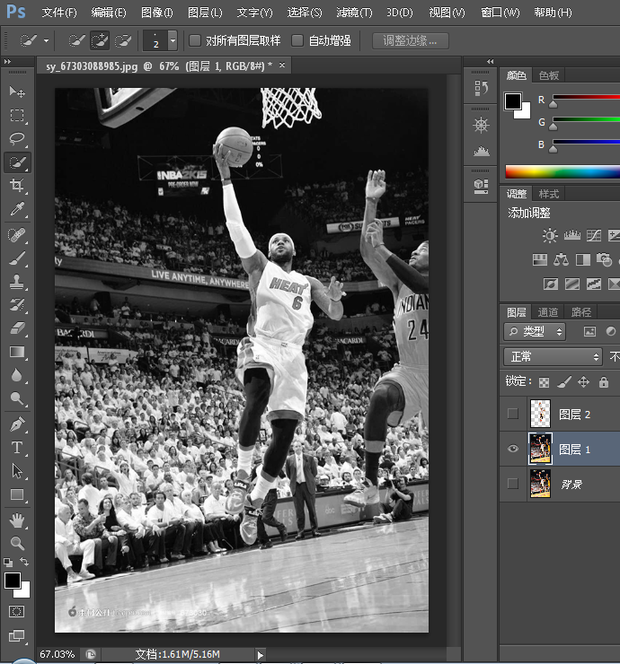Add a Levels adjustment
This screenshot has height=664, width=620.
tap(572, 235)
